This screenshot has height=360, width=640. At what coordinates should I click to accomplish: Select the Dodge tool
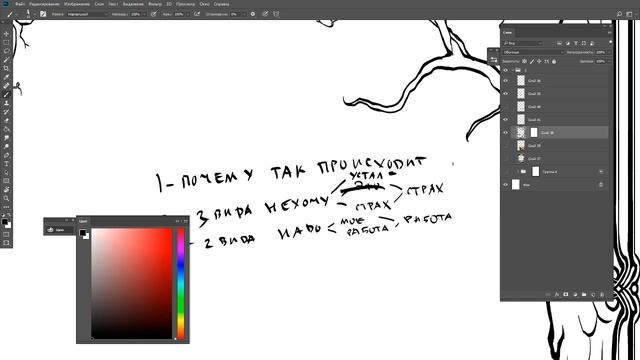point(6,146)
